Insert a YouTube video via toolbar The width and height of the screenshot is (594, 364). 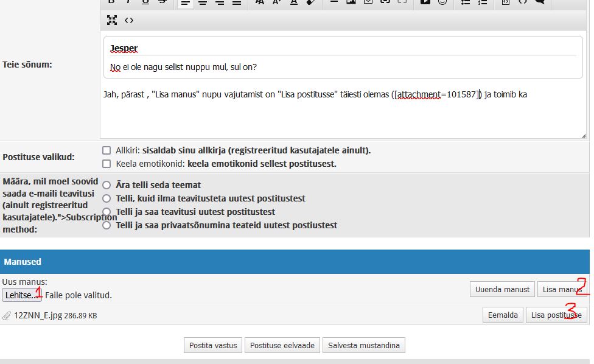425,2
